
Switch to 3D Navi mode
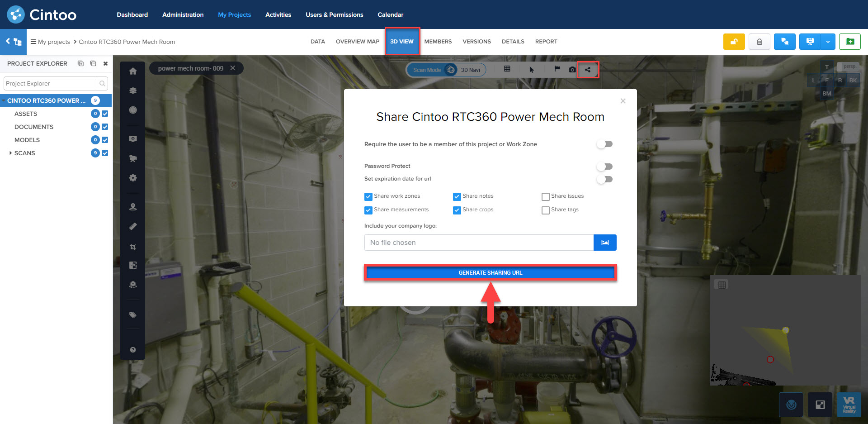click(471, 70)
